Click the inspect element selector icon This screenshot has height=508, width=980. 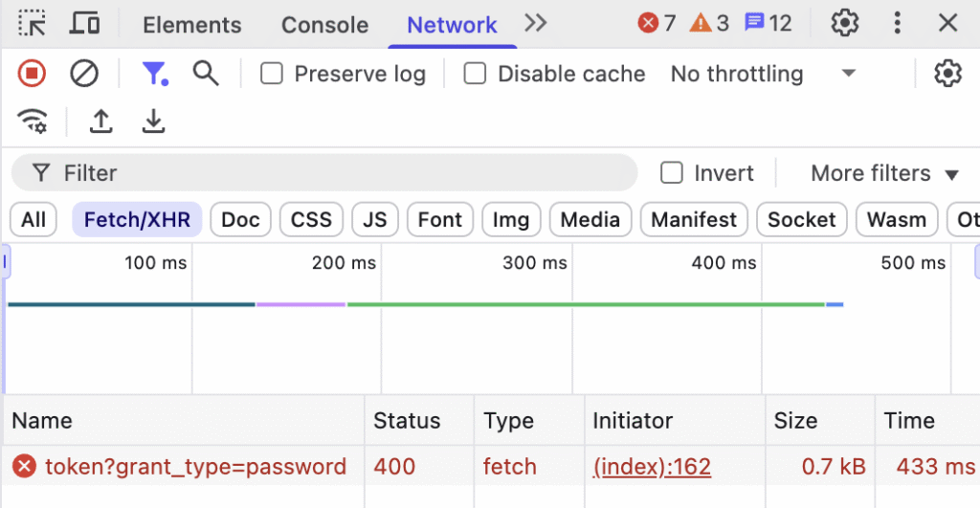[x=33, y=24]
